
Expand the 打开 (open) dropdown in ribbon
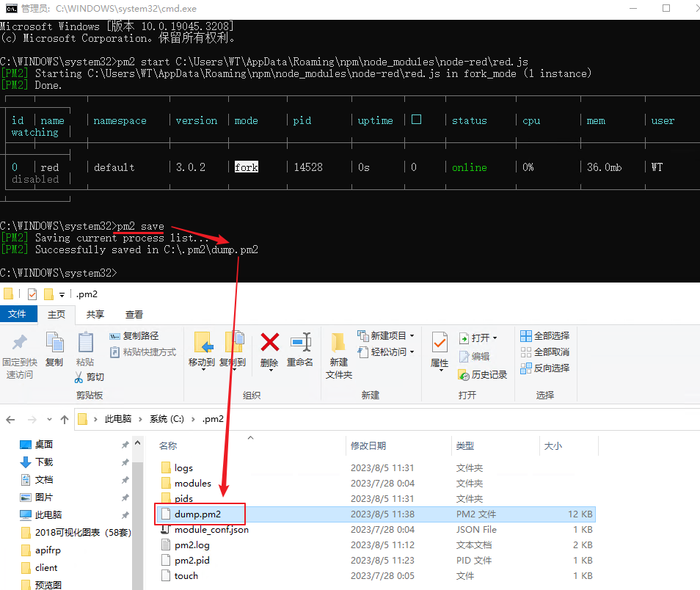(495, 338)
